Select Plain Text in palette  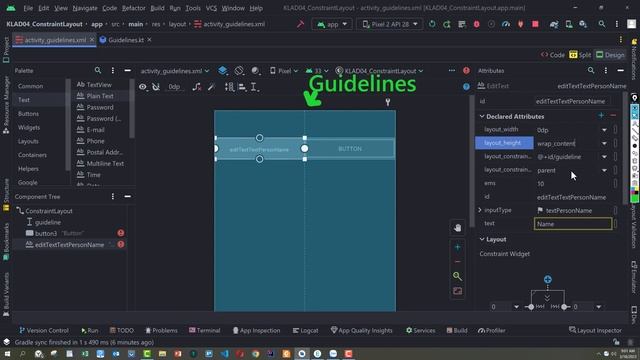(x=100, y=96)
